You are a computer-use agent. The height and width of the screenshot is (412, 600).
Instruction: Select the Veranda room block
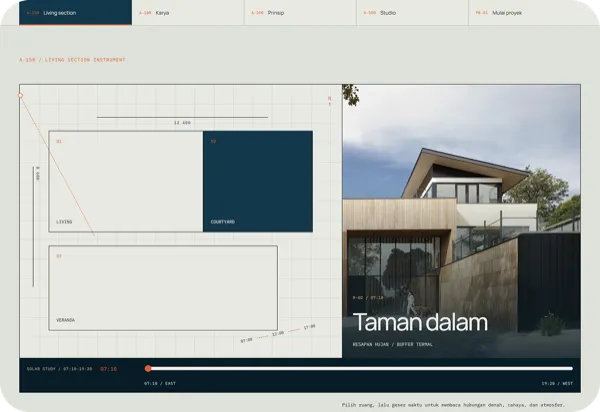163,288
